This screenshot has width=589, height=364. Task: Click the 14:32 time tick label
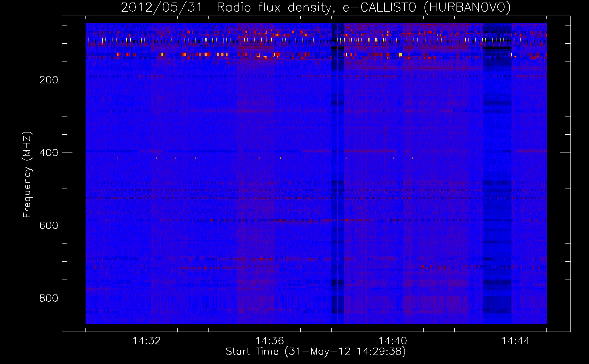[147, 341]
